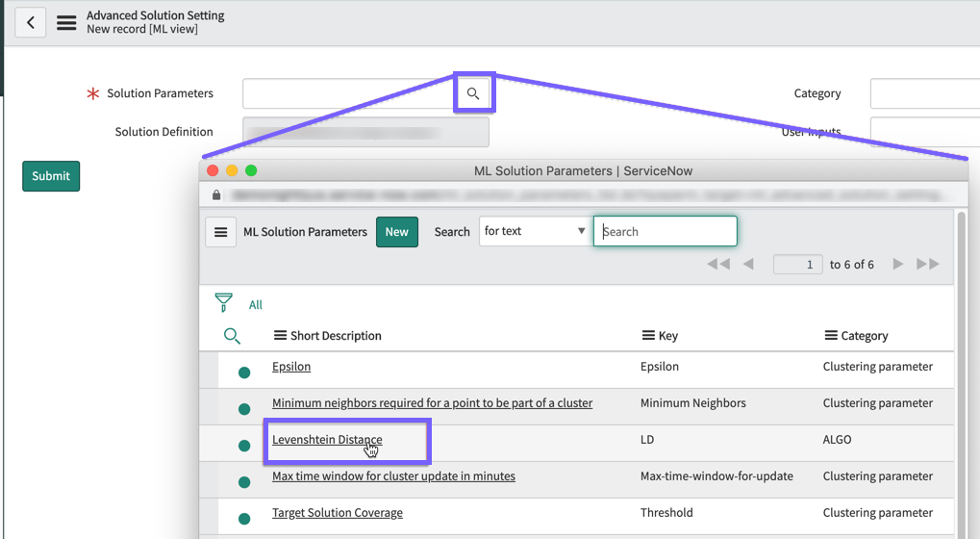Click the New button in popup
Screen dimensions: 980x539
(x=397, y=232)
